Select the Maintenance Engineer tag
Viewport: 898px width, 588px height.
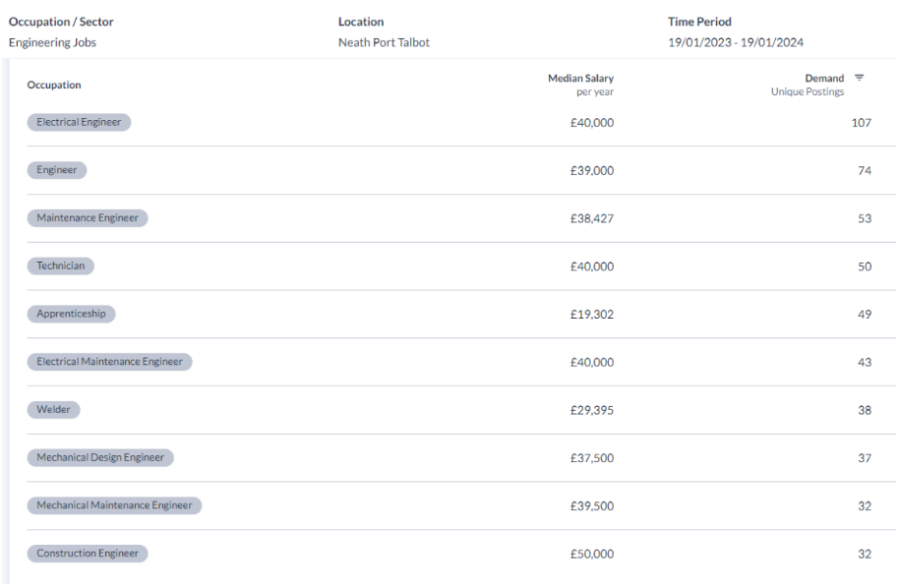[x=88, y=218]
